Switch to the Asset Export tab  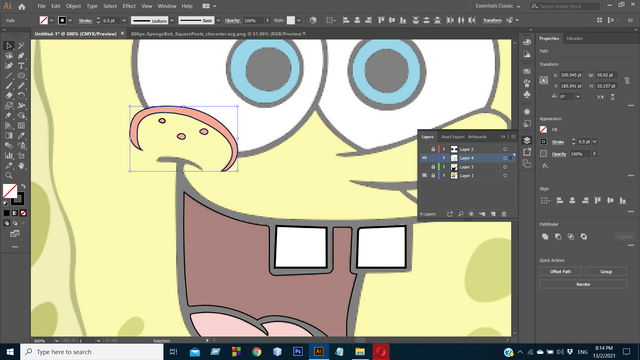[x=453, y=137]
